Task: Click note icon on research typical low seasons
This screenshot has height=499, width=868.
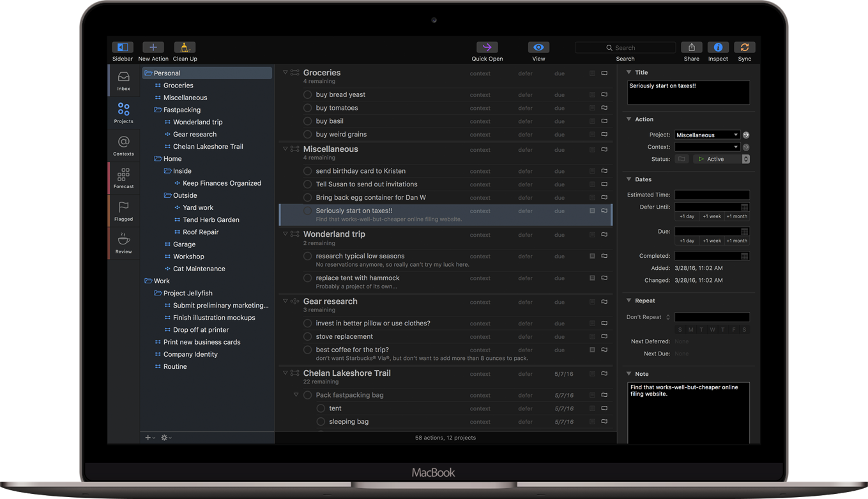Action: (592, 256)
